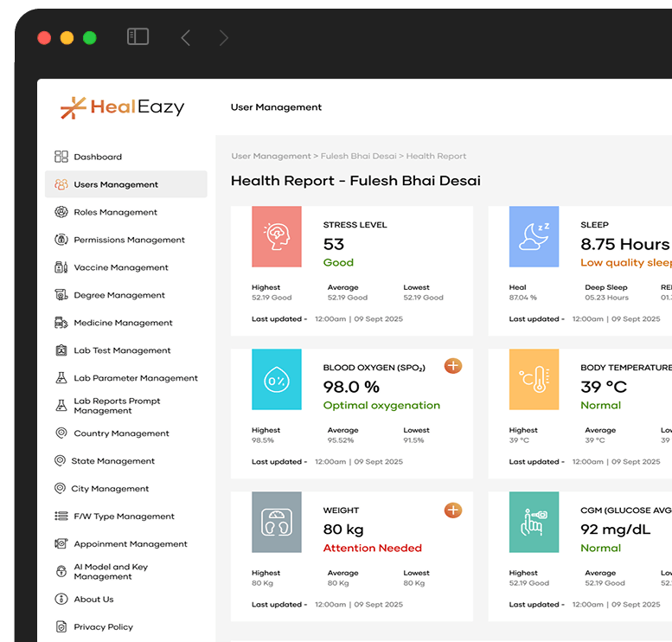Open Vaccine Management in the sidebar
Image resolution: width=672 pixels, height=642 pixels.
click(120, 267)
